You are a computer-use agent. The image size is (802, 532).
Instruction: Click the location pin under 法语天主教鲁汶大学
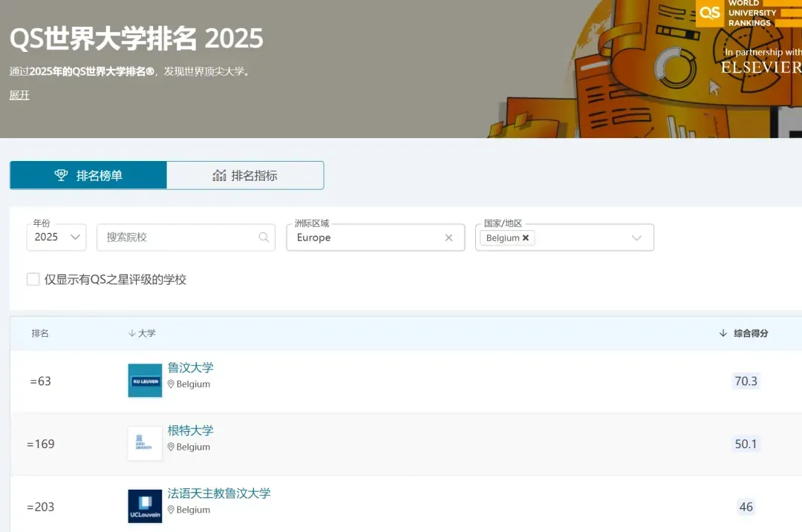pos(171,510)
